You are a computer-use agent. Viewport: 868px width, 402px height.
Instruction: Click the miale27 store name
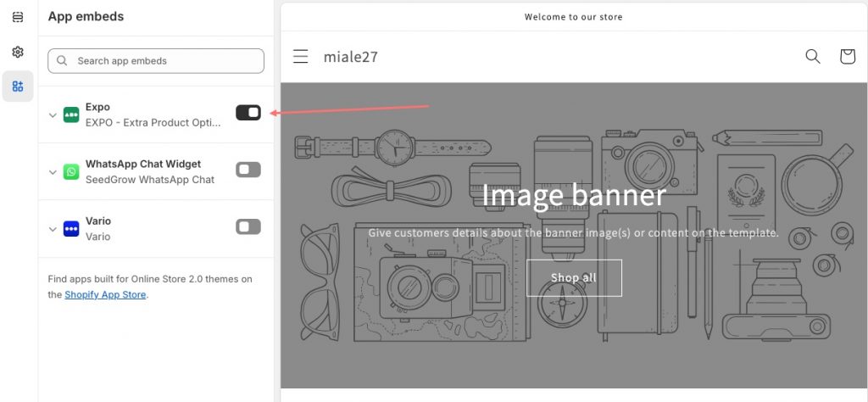(x=351, y=57)
